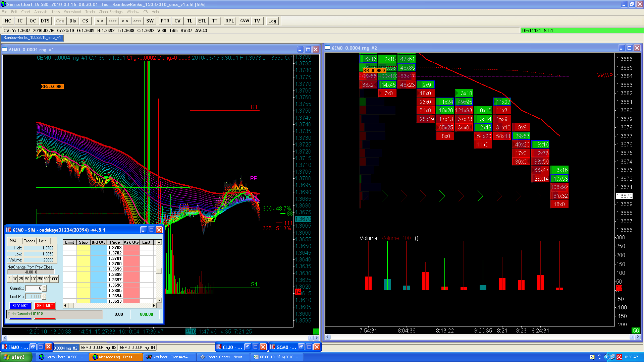
Task: Switch to Simulator - TransAct taskbar item
Action: (169, 357)
